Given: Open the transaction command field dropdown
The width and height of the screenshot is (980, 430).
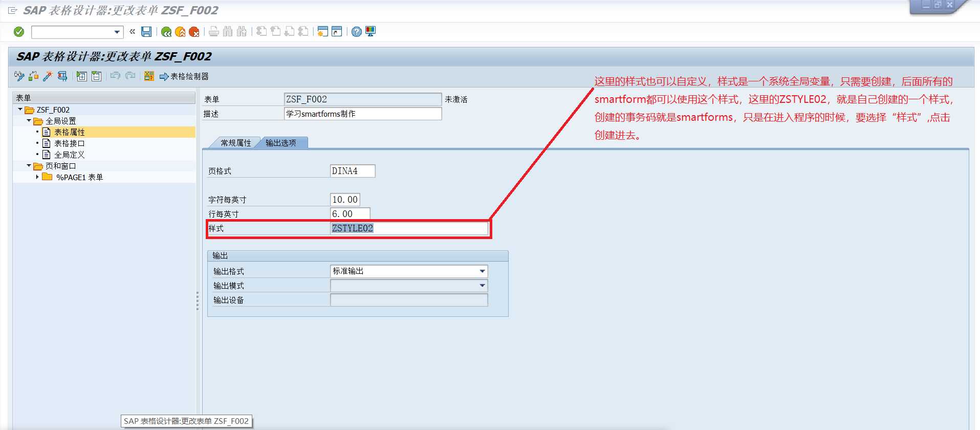Looking at the screenshot, I should [117, 32].
